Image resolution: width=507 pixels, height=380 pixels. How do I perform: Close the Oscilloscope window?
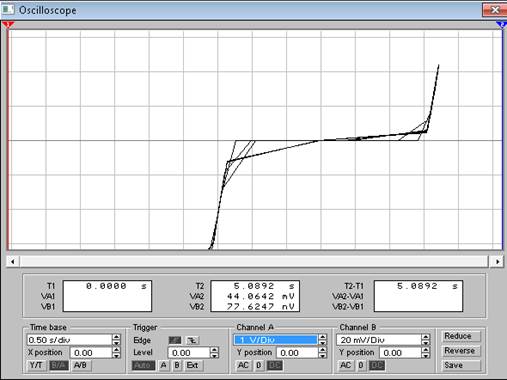click(x=495, y=10)
